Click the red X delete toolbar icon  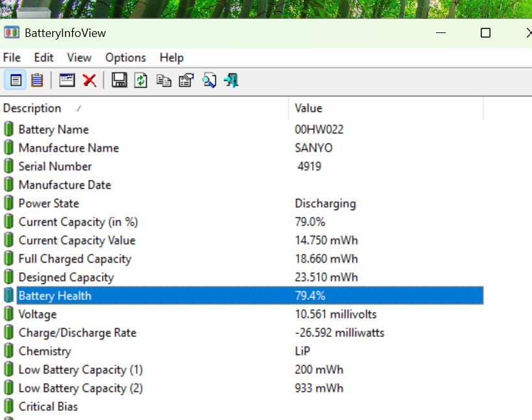point(90,80)
